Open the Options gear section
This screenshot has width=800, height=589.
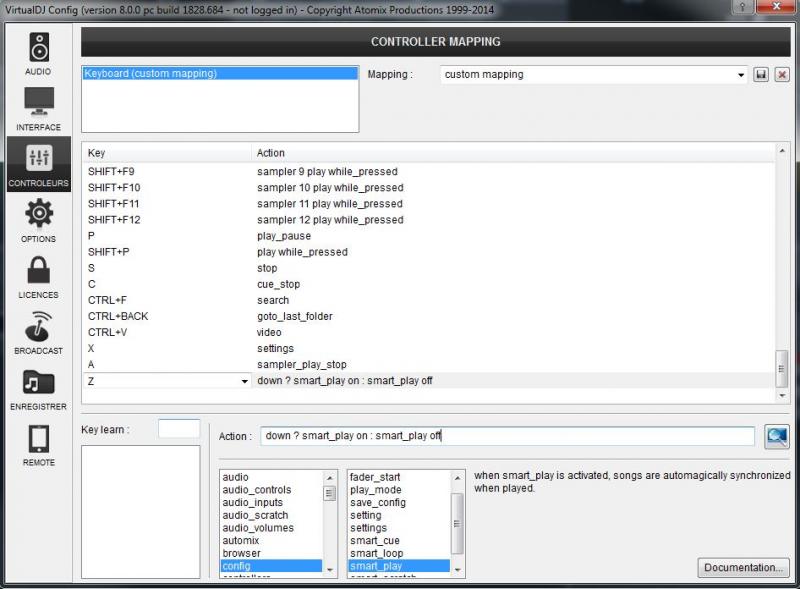coord(38,220)
